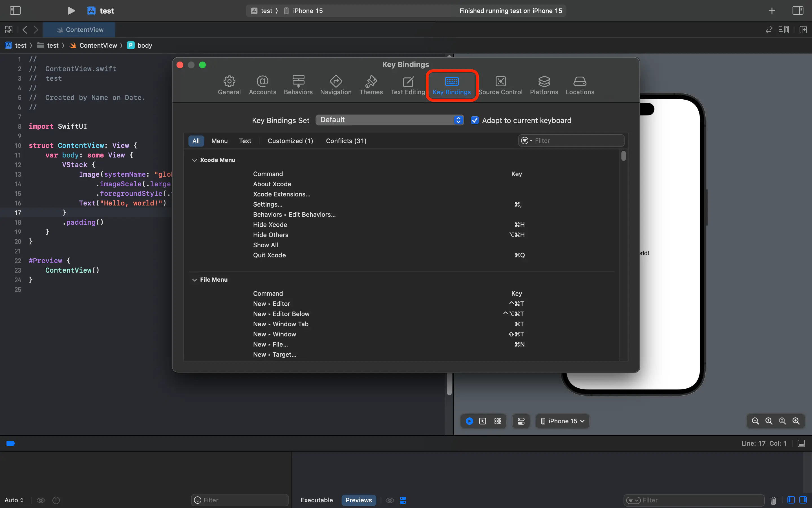Open Themes settings pane

click(x=371, y=85)
